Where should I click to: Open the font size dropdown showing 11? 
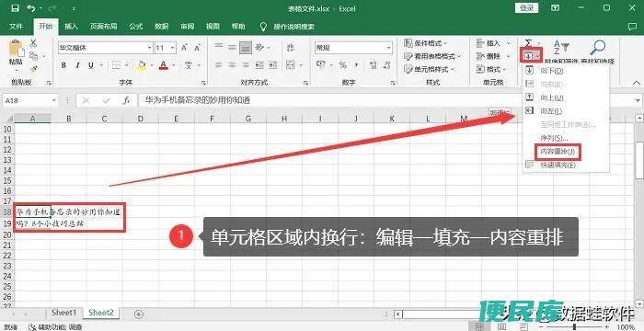166,48
